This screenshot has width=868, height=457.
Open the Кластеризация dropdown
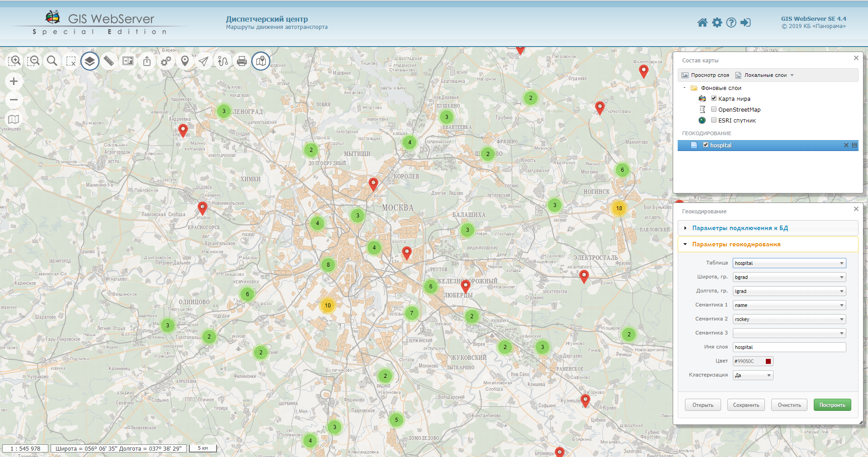753,375
